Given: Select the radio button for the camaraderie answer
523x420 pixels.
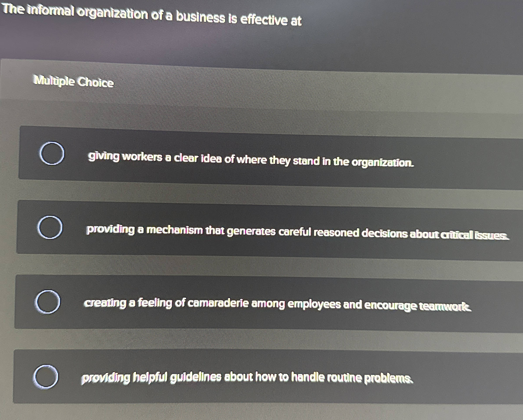Looking at the screenshot, I should click(x=48, y=302).
